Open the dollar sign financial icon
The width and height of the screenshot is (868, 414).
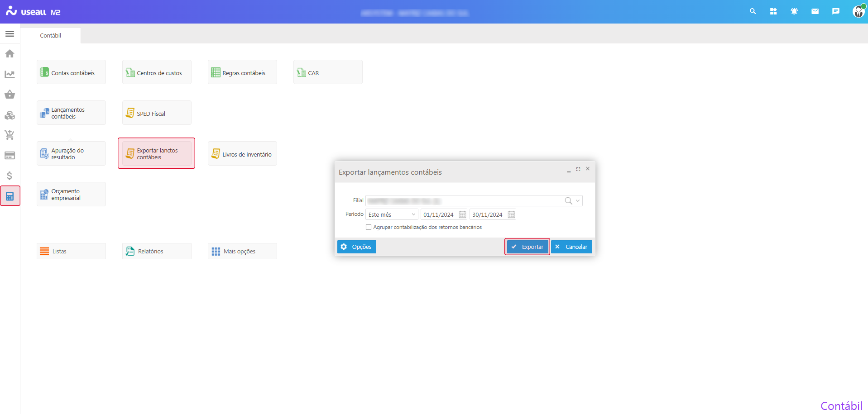[10, 176]
